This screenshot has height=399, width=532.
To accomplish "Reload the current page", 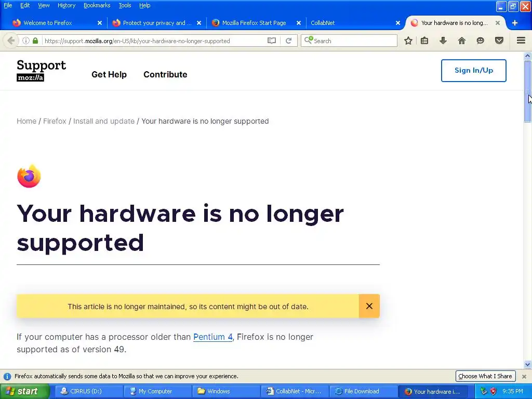I will [289, 41].
